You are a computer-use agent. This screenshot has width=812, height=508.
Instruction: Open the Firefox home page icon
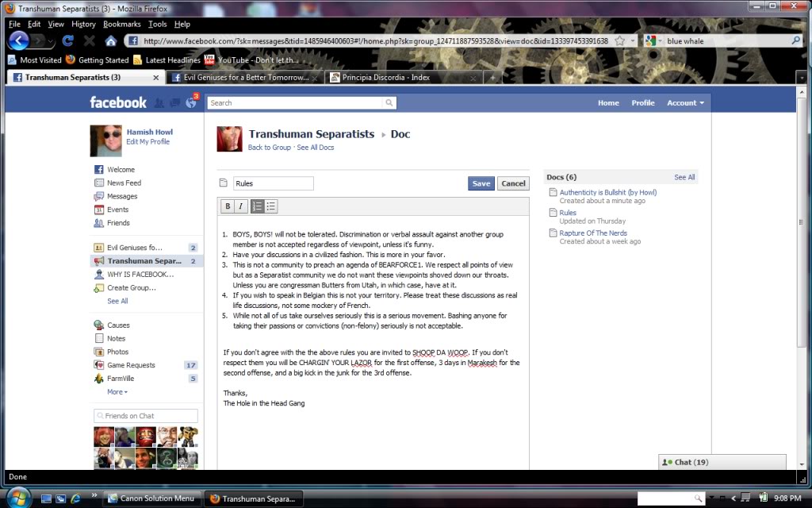110,40
